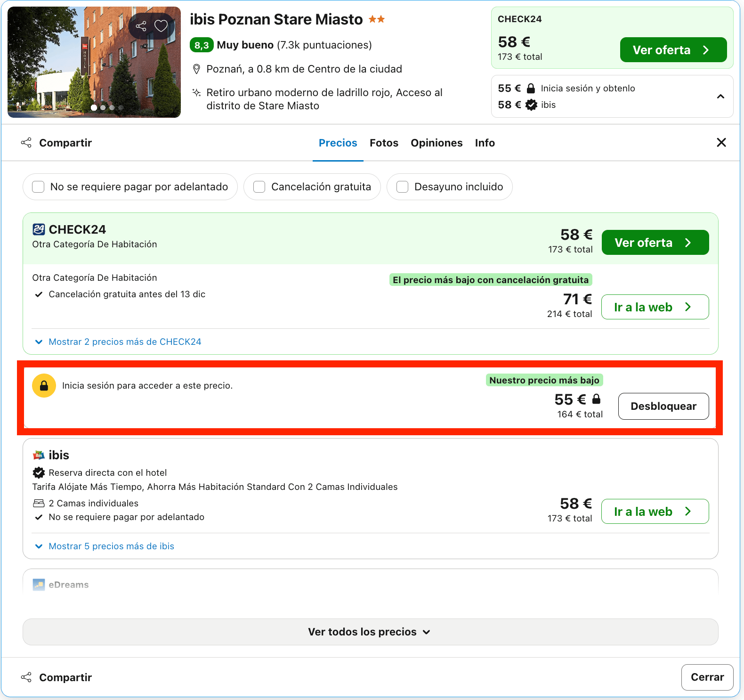Collapse the price summary with the up chevron
The image size is (744, 700).
720,97
